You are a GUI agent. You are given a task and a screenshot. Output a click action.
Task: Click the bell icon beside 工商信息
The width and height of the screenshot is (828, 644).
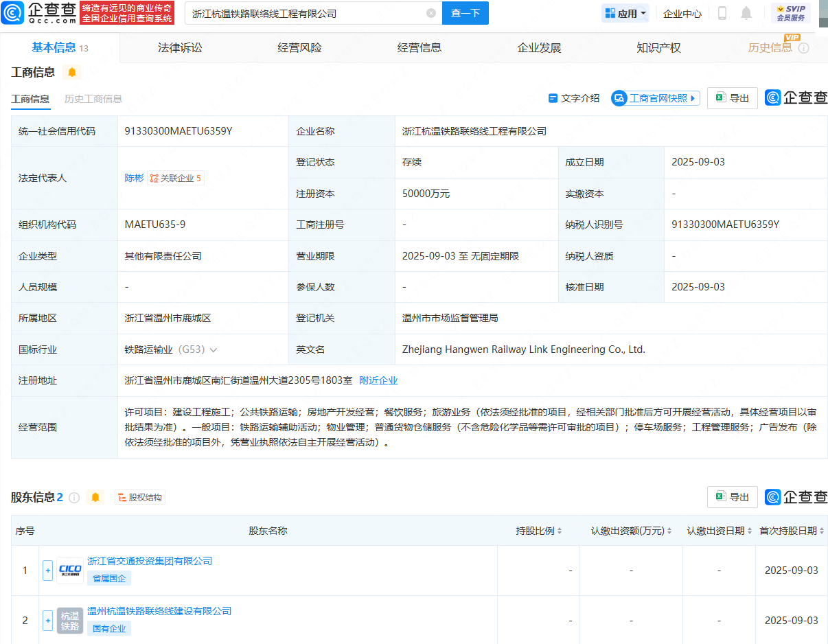point(71,72)
